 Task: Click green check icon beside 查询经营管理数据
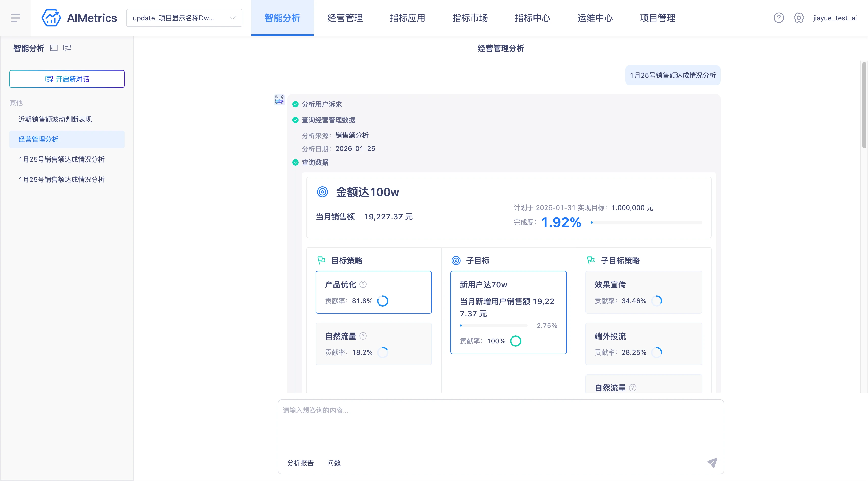pyautogui.click(x=295, y=120)
